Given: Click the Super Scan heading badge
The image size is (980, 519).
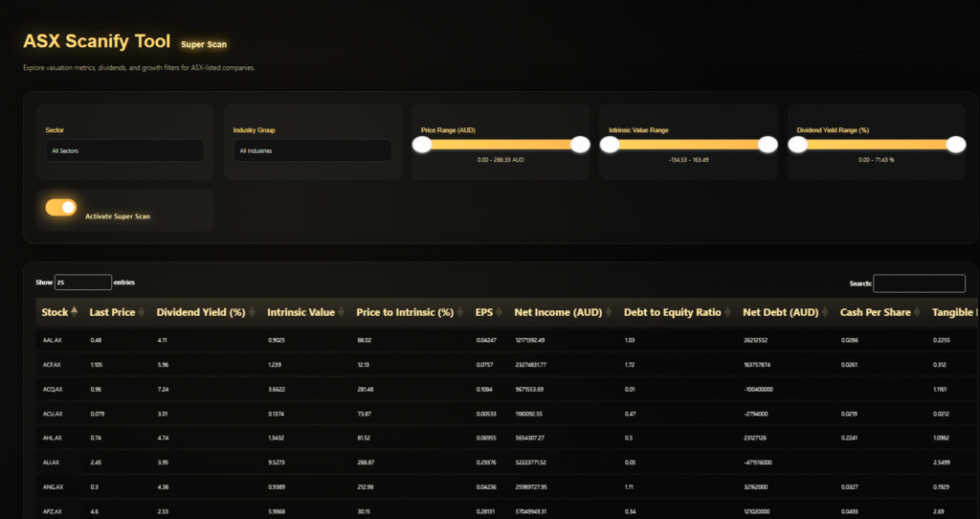Looking at the screenshot, I should tap(204, 44).
